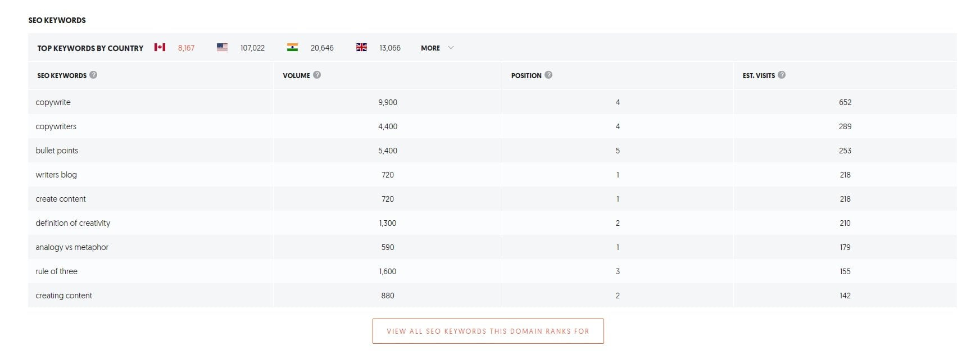Image resolution: width=980 pixels, height=359 pixels.
Task: Click volume value 1,600
Action: [388, 271]
